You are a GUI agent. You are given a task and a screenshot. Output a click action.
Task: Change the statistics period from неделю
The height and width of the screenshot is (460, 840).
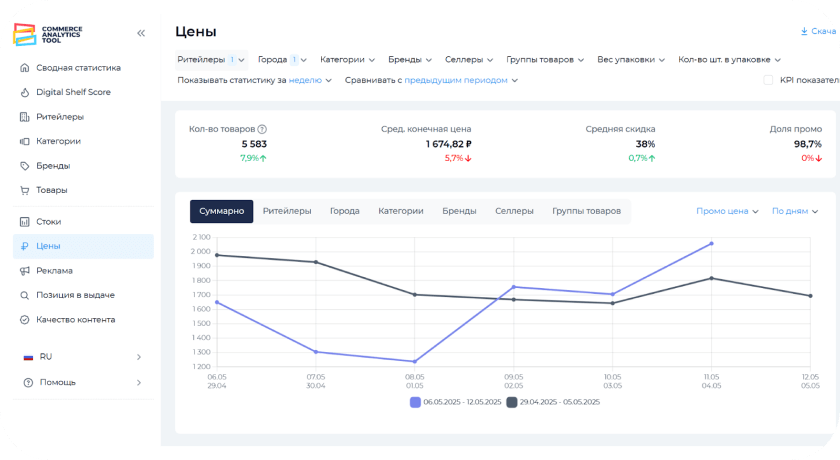click(310, 80)
